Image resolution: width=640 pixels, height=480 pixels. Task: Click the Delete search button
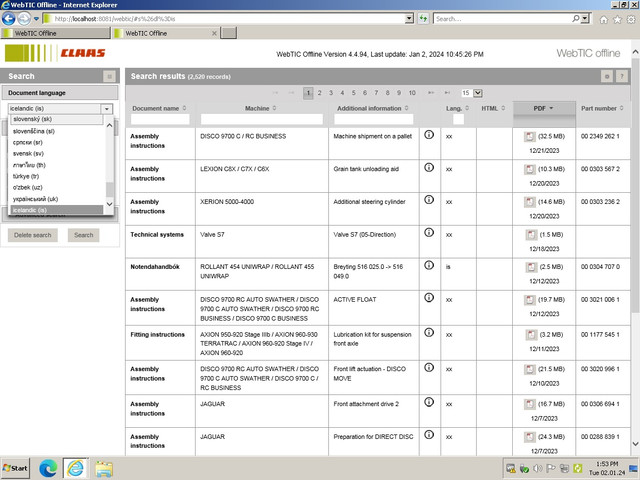point(33,235)
